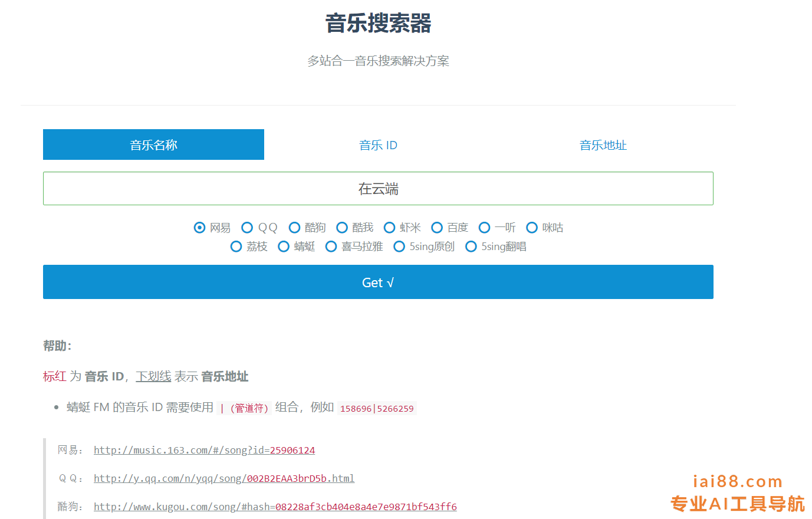Open the kugou.com song hash link

click(275, 507)
